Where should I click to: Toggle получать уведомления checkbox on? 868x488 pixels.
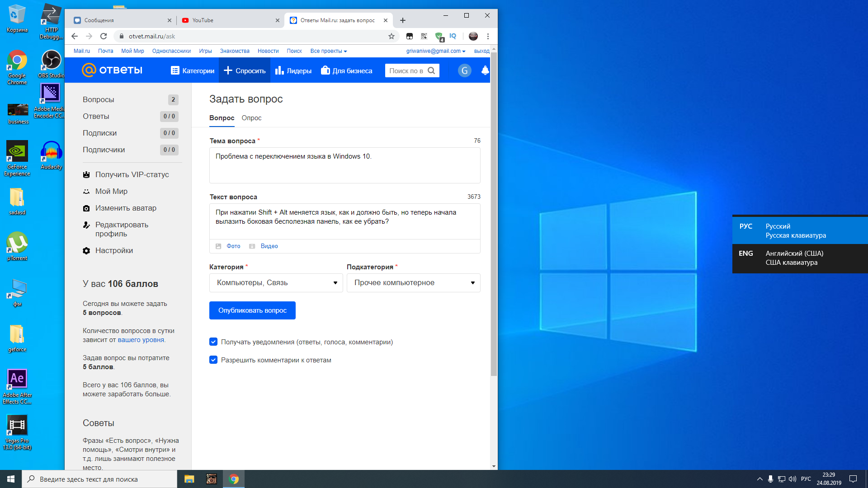pos(213,342)
